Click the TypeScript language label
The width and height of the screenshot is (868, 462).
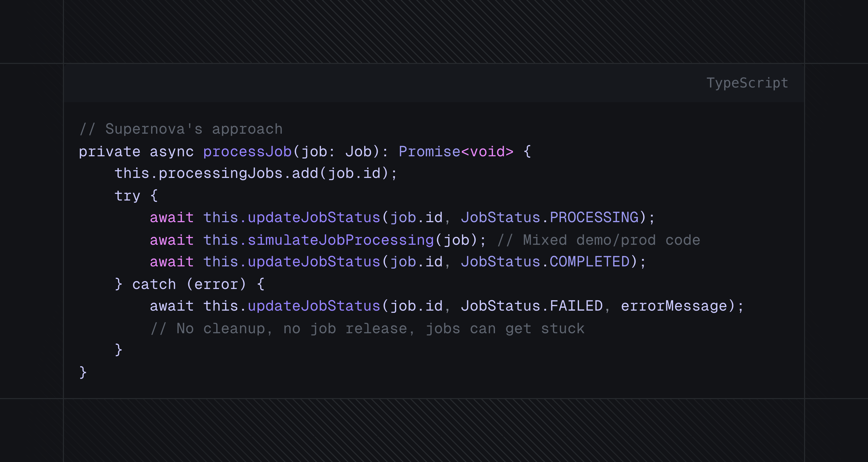(x=747, y=83)
